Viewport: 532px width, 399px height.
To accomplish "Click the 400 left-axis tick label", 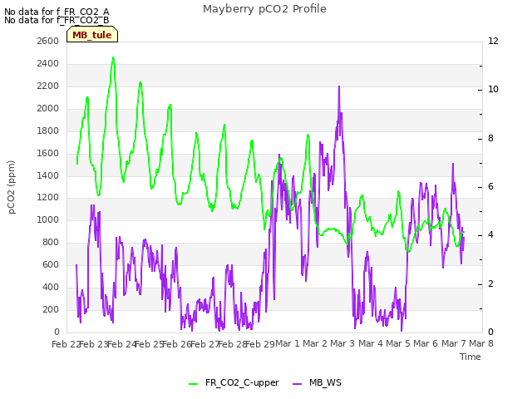I will tap(51, 287).
